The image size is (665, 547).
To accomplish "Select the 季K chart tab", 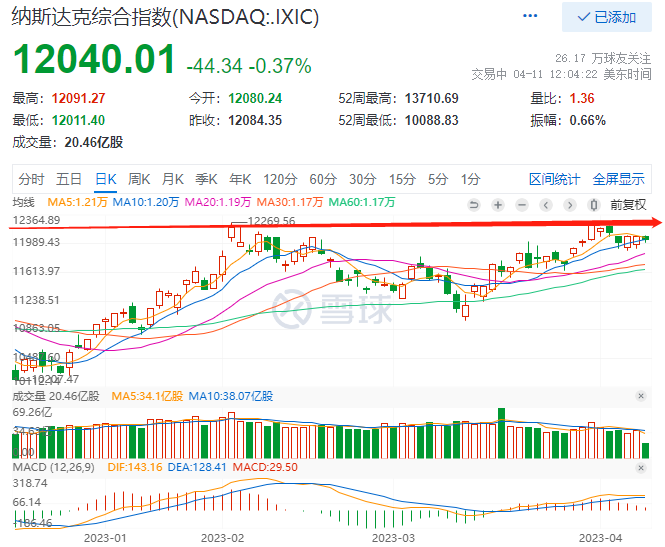I will (x=206, y=179).
